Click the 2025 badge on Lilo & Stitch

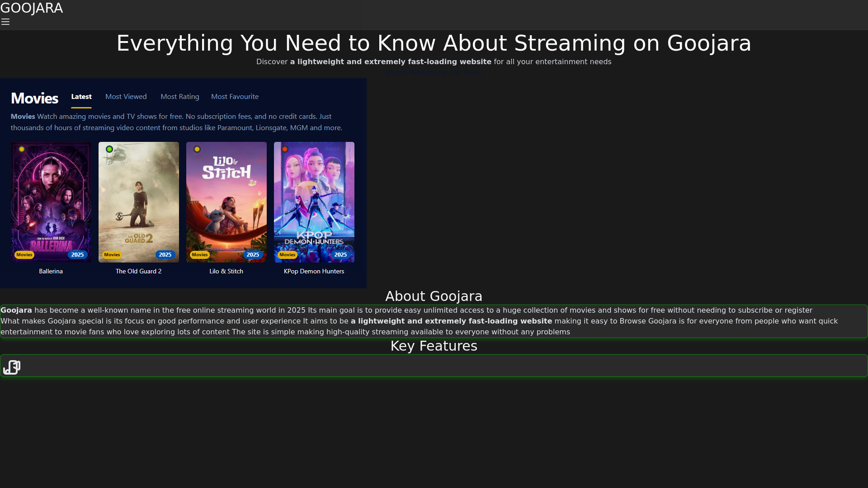[x=253, y=255]
